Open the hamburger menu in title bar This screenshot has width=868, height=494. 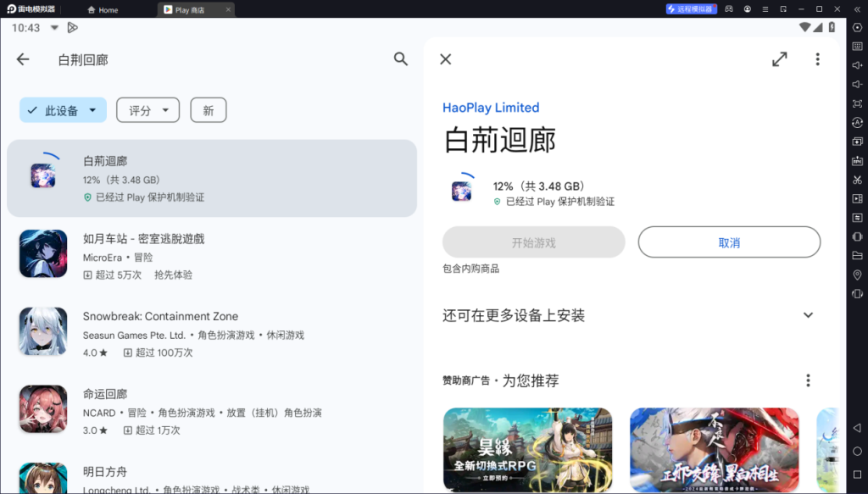point(765,8)
